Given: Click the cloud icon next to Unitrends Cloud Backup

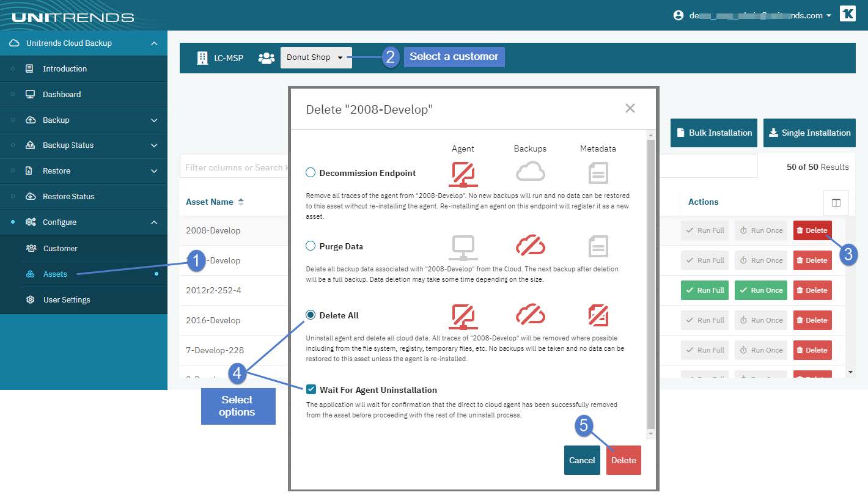Looking at the screenshot, I should pos(15,43).
